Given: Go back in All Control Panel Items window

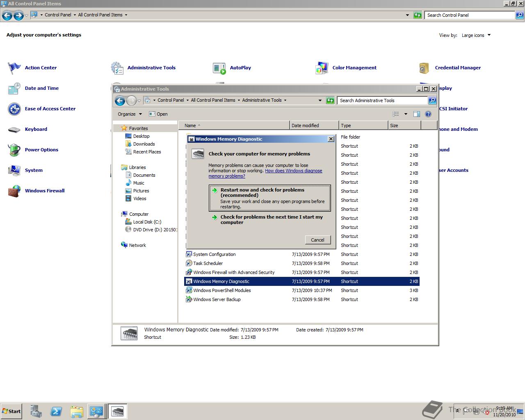Looking at the screenshot, I should (7, 16).
